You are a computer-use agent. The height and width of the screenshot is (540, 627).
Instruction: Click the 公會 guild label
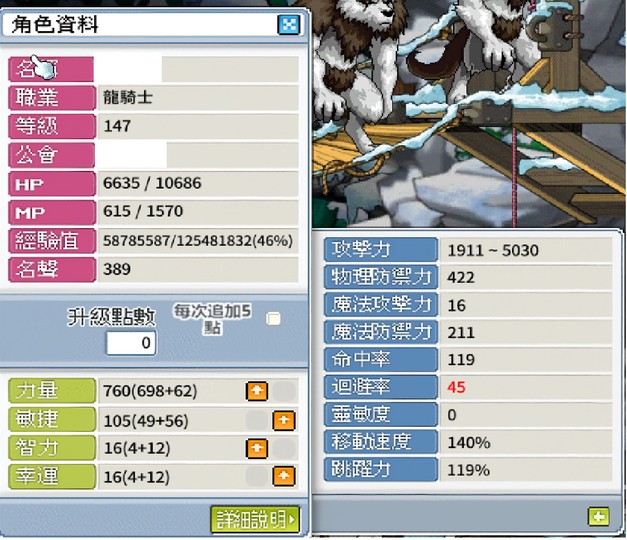tap(52, 155)
